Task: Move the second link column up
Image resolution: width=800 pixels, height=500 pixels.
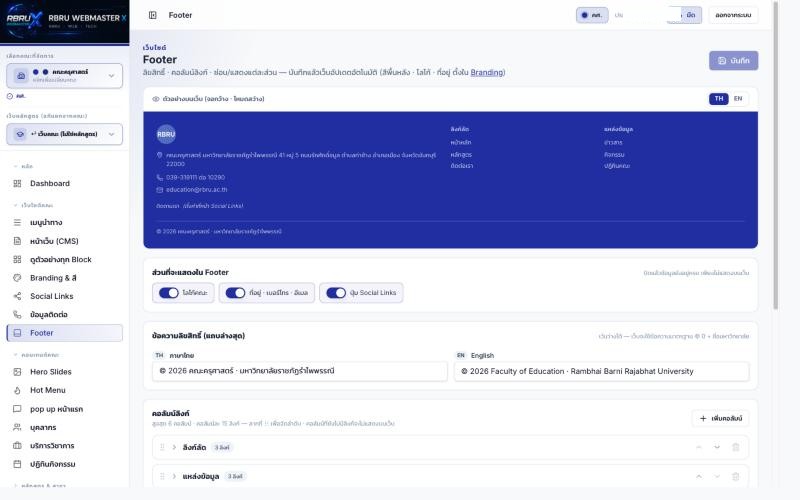Action: [698, 477]
